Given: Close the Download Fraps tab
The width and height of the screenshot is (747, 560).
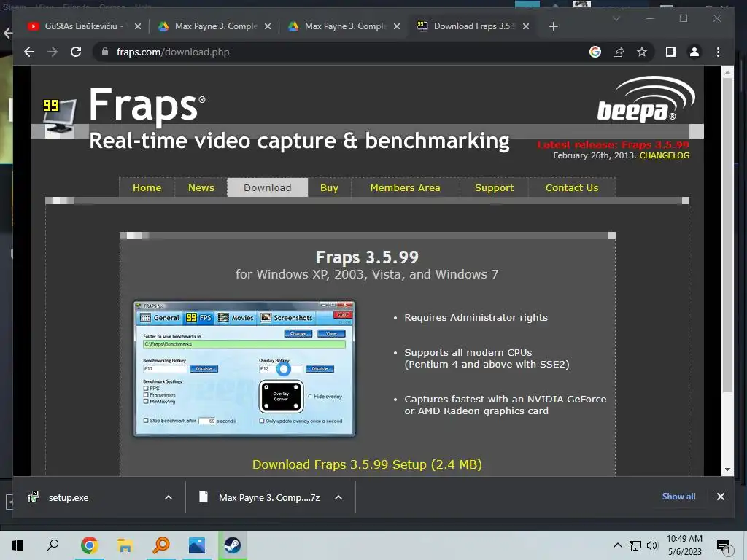Looking at the screenshot, I should point(526,26).
